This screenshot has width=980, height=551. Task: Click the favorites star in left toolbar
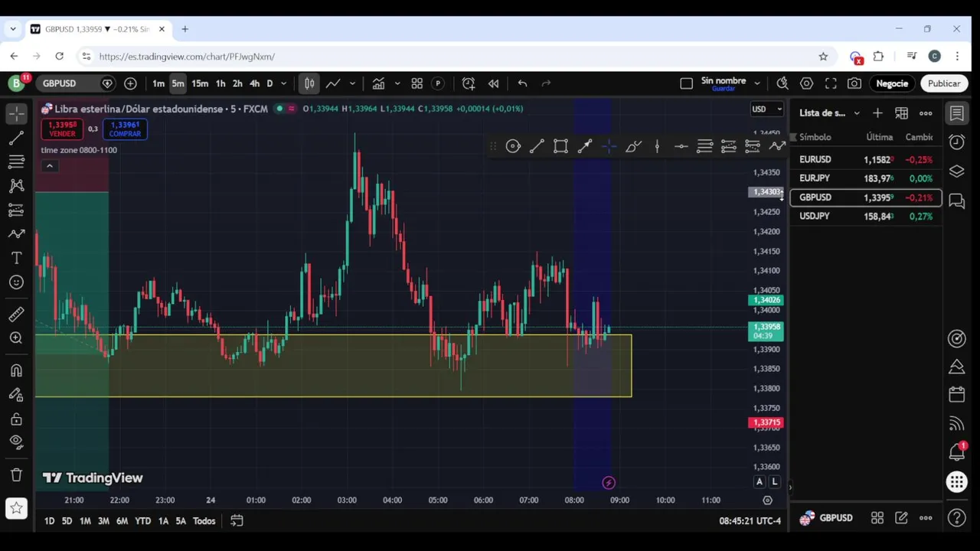click(16, 508)
